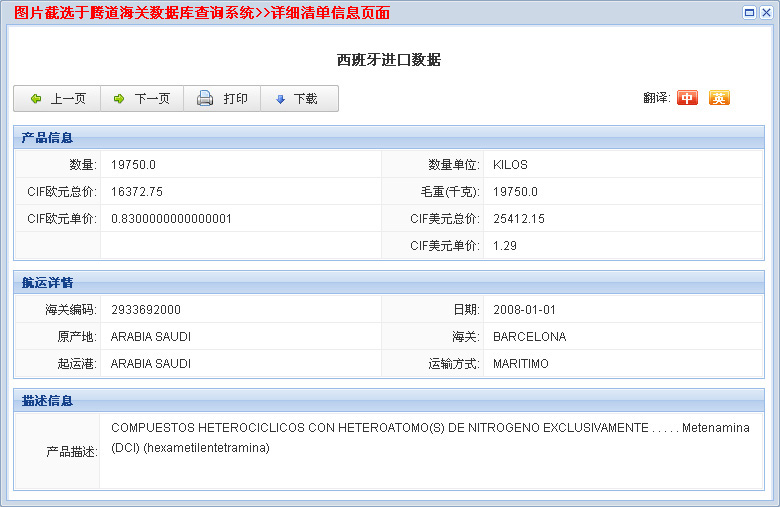Click the quantity value 19750.0
The width and height of the screenshot is (780, 507).
pos(133,165)
